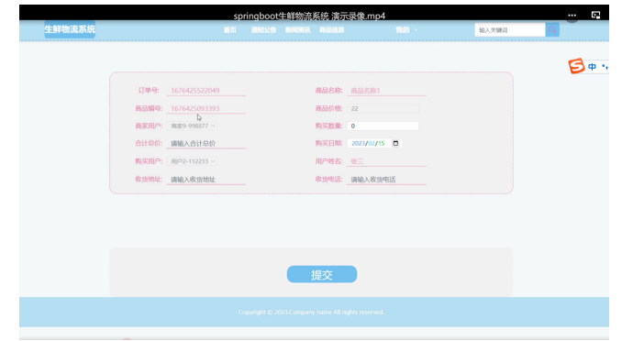Click the 商品价格 field showing 22
The width and height of the screenshot is (644, 341).
[x=383, y=109]
